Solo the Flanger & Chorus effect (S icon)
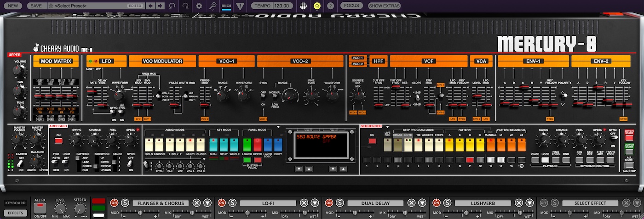644x219 pixels. point(125,203)
